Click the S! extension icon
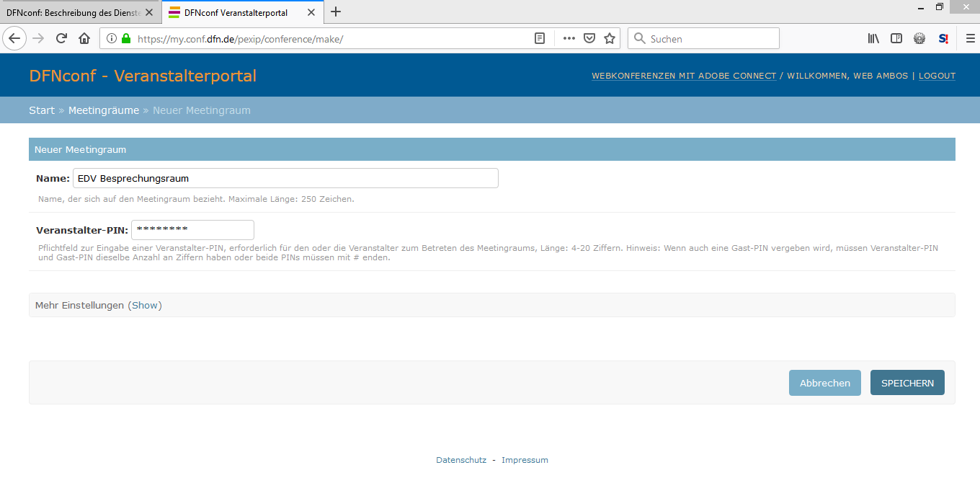Screen dimensions: 980x478 (x=943, y=39)
